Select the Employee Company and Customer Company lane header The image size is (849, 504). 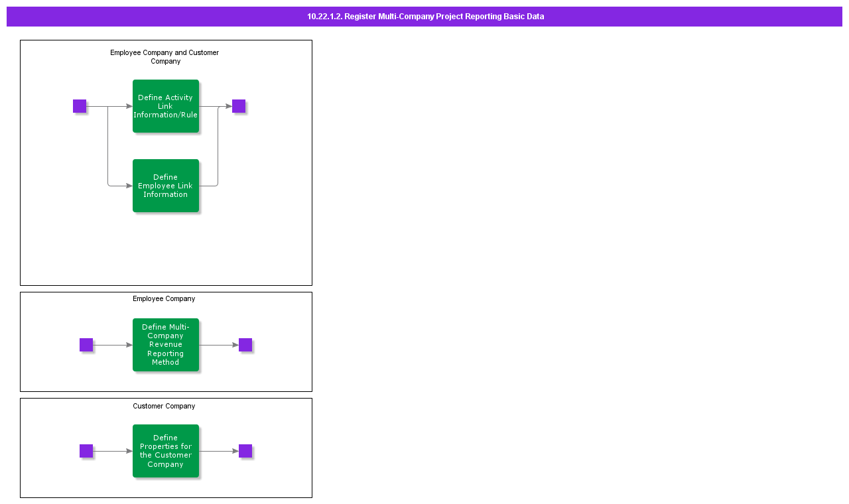click(164, 56)
